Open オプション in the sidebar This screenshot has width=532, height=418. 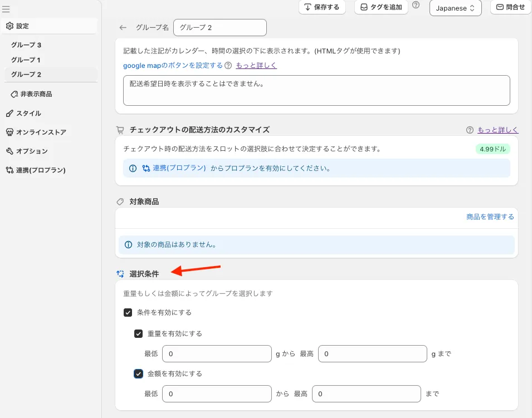(32, 151)
